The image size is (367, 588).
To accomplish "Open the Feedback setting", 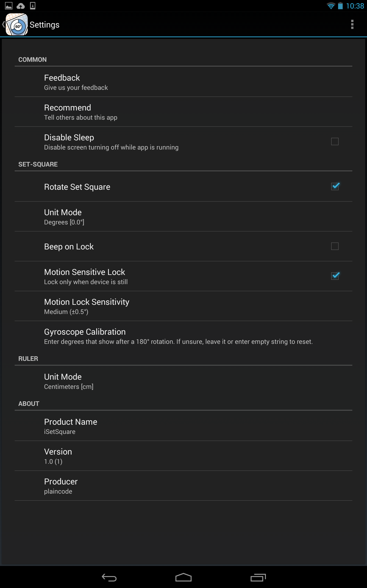I will pyautogui.click(x=183, y=82).
